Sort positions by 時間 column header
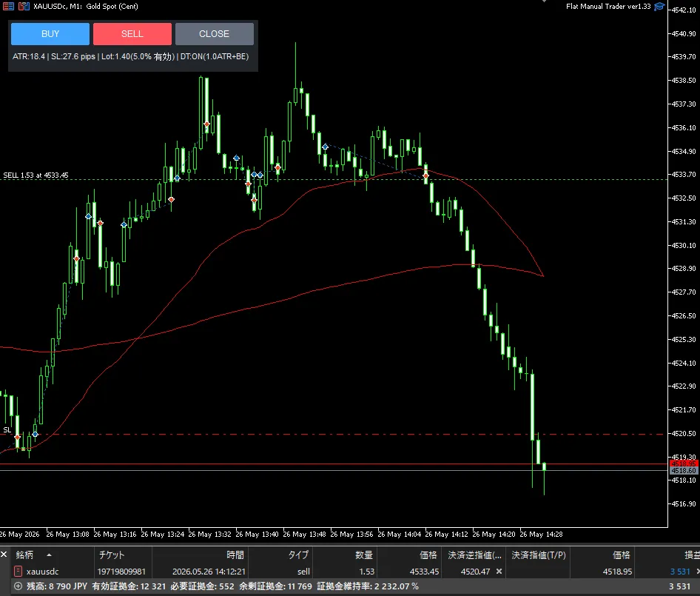700x596 pixels. tap(235, 555)
